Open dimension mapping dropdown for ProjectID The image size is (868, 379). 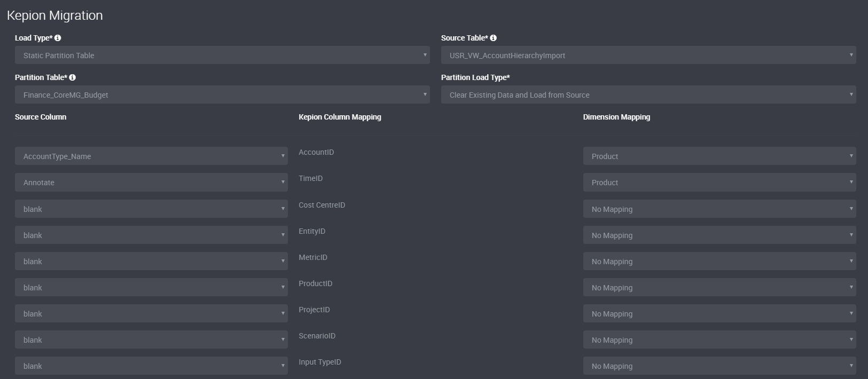[x=720, y=313]
